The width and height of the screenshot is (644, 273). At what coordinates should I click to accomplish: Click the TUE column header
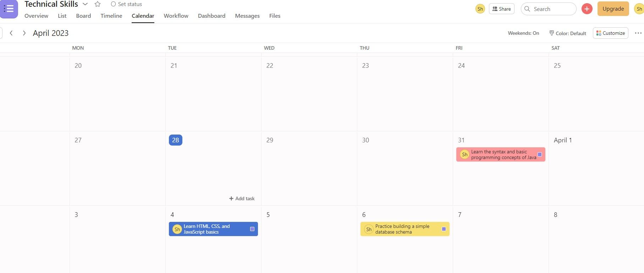pos(172,48)
